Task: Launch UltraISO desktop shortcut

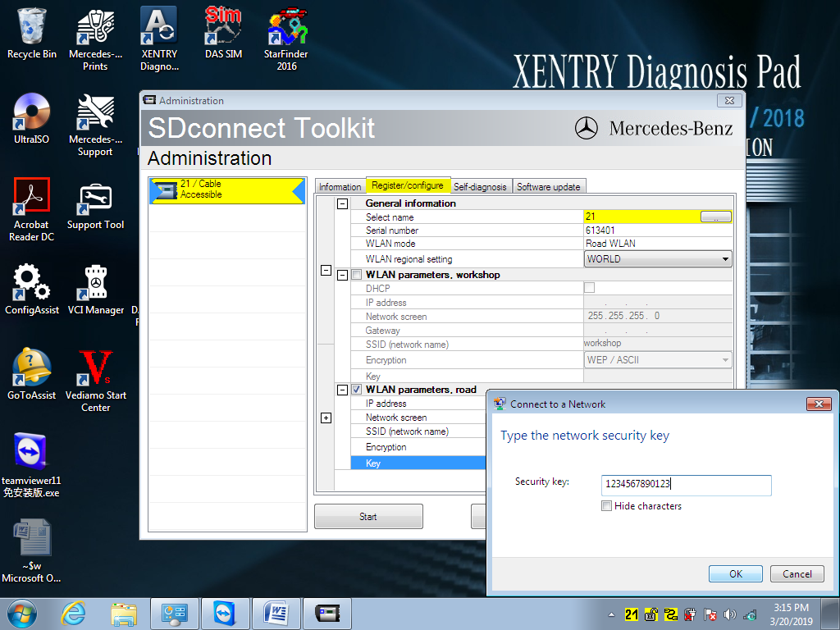Action: [x=32, y=118]
